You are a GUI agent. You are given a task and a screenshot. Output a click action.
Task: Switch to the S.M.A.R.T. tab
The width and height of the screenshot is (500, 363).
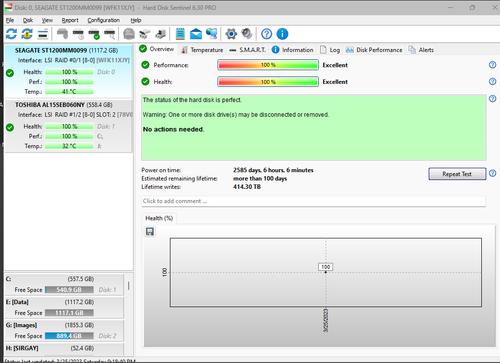(248, 50)
